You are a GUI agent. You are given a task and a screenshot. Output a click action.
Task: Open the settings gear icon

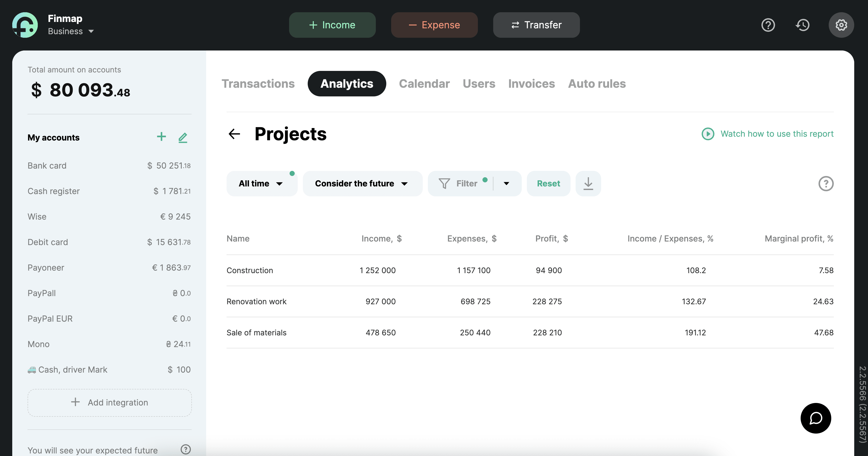(x=841, y=25)
